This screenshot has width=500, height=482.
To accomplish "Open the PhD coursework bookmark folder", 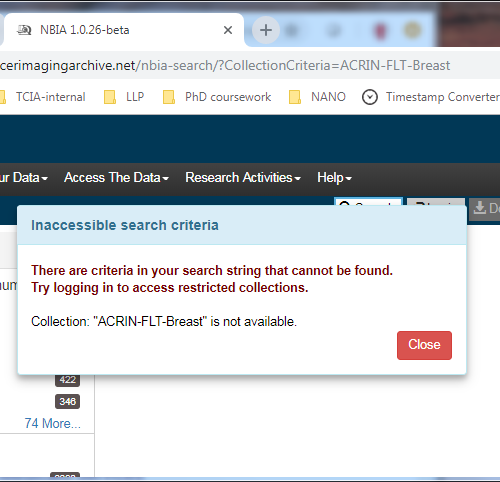I will click(217, 97).
